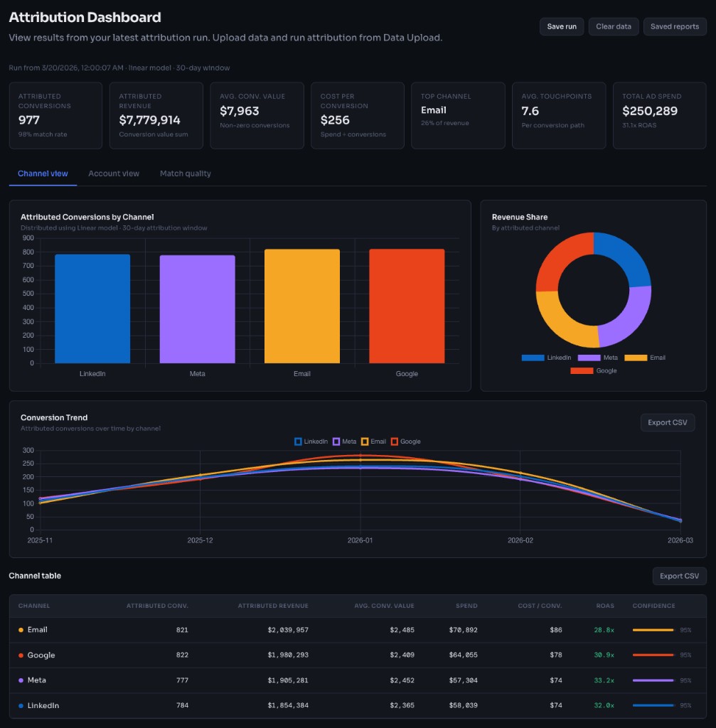This screenshot has height=728, width=716.
Task: Open Saved reports
Action: 674,26
